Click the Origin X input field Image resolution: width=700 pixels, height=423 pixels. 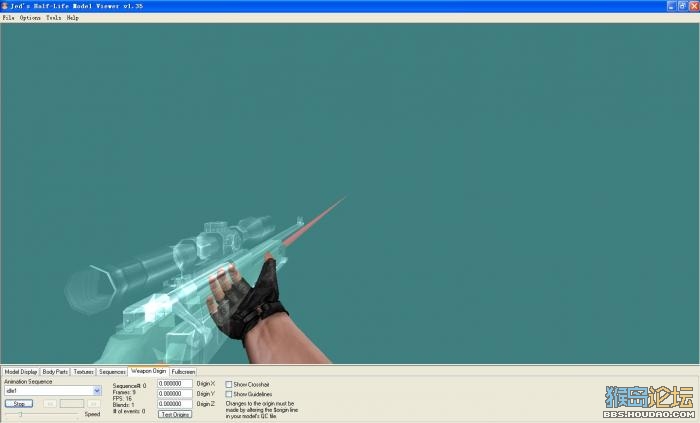coord(175,384)
